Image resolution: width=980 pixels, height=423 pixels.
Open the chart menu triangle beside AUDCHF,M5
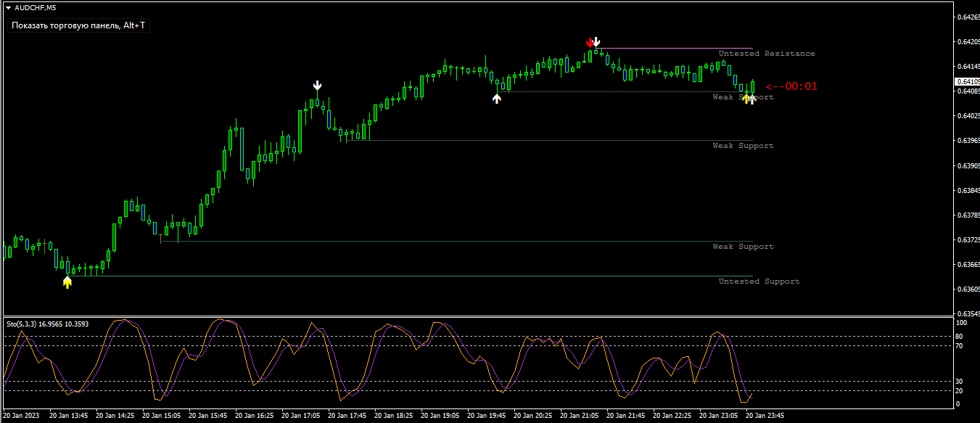8,7
